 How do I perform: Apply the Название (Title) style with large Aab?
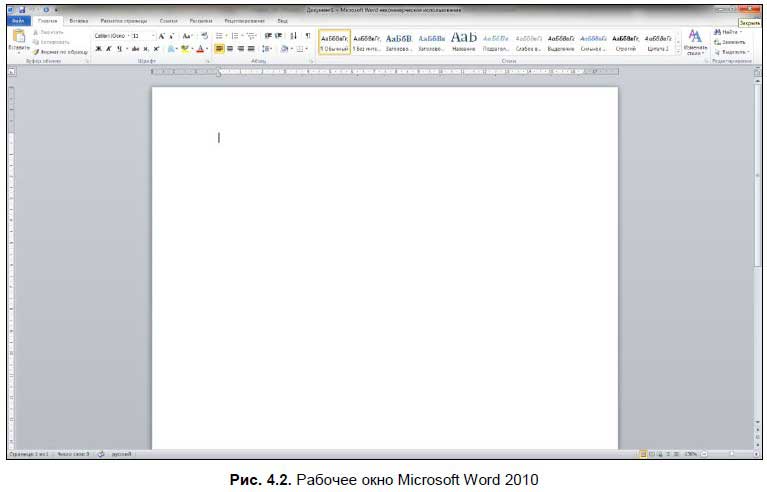pyautogui.click(x=464, y=42)
